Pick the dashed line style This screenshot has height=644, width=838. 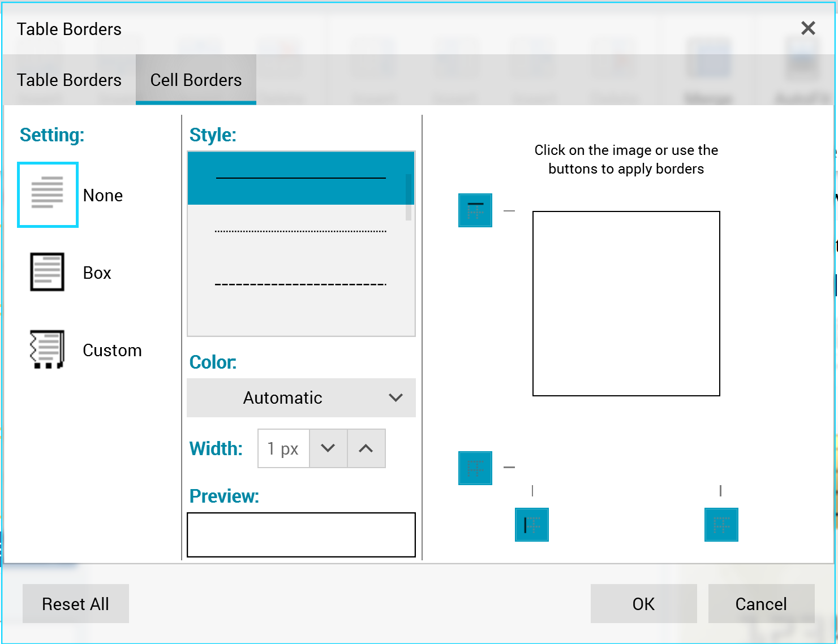tap(300, 284)
